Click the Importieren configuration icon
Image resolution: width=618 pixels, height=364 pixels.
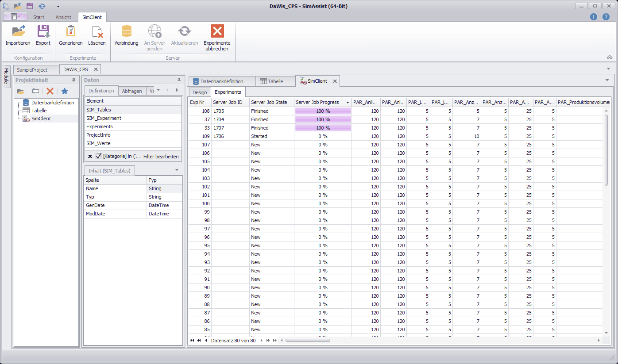coord(18,32)
